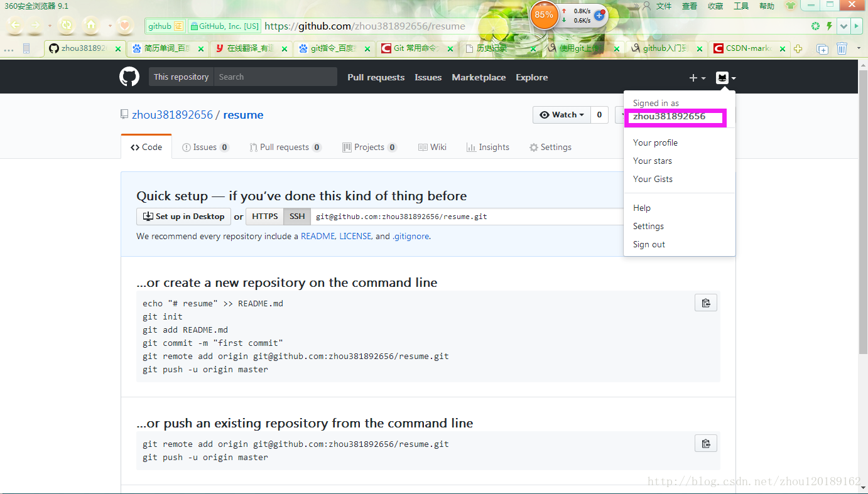Open the Insights tab
Viewport: 868px width, 494px height.
(x=488, y=147)
